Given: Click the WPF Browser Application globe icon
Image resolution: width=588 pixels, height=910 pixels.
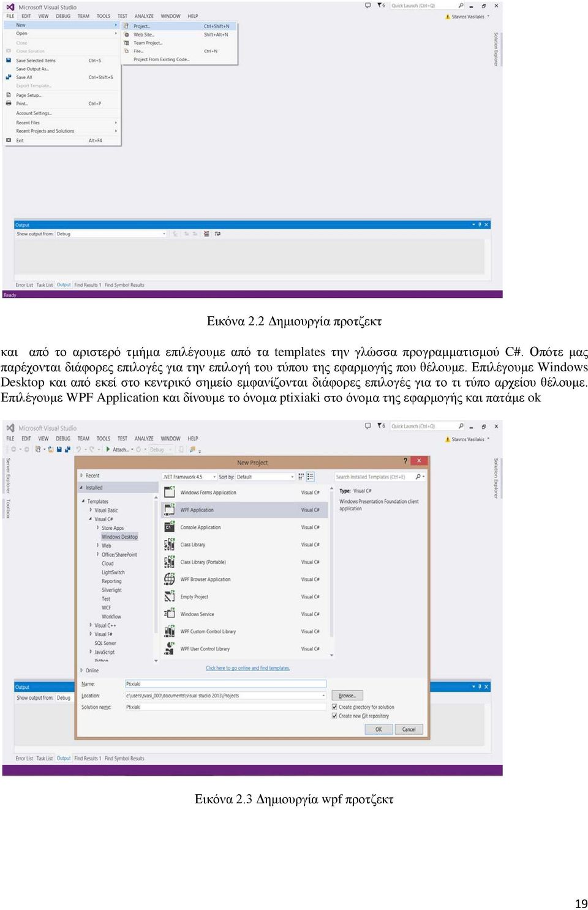Looking at the screenshot, I should (x=170, y=579).
